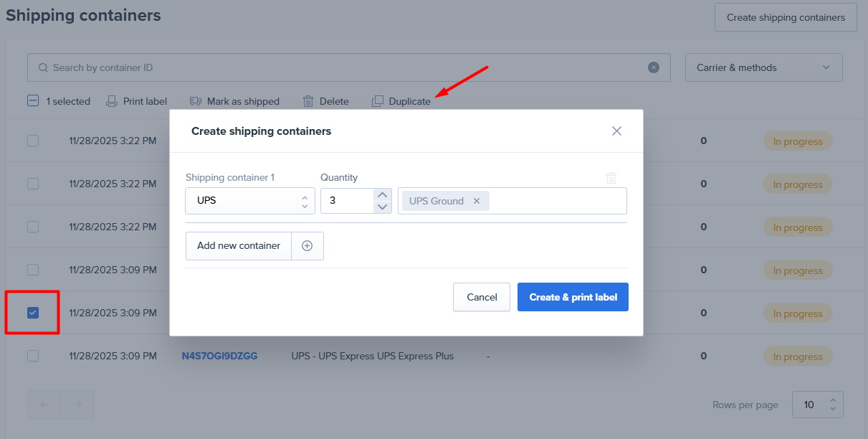
Task: Increase the quantity with the up arrow
Action: pyautogui.click(x=383, y=194)
